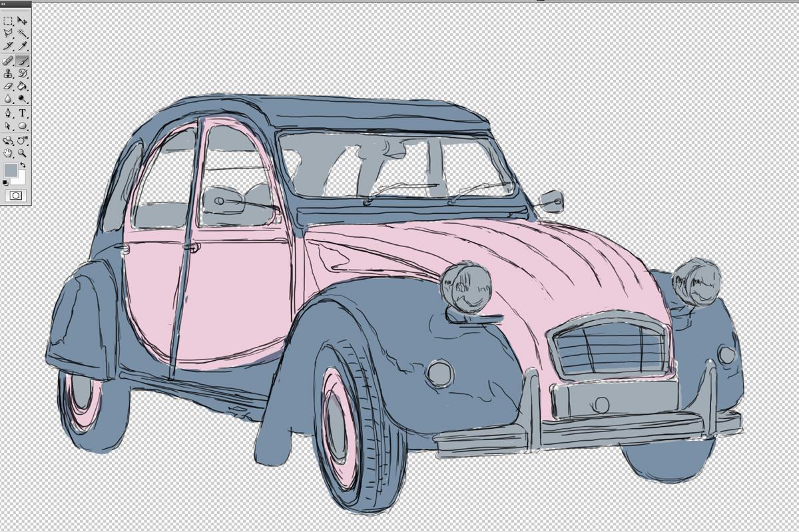Select the Clone Stamp tool
Screen dimensions: 799x532
point(8,74)
